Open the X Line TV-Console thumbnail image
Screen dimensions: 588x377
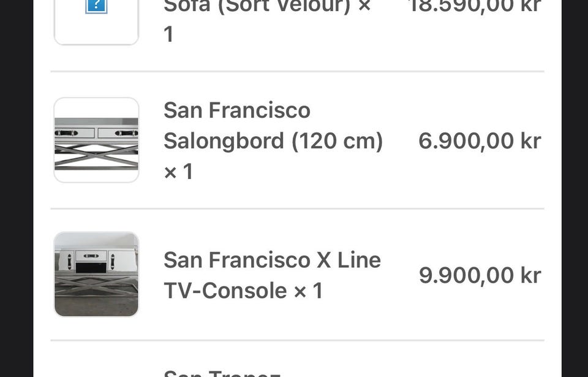coord(96,274)
